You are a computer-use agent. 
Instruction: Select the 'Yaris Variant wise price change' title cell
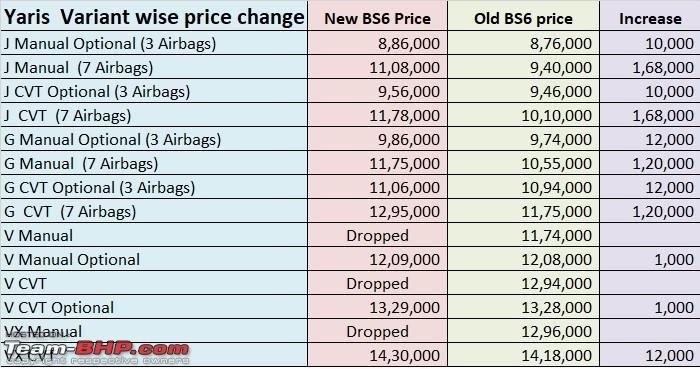pyautogui.click(x=154, y=17)
